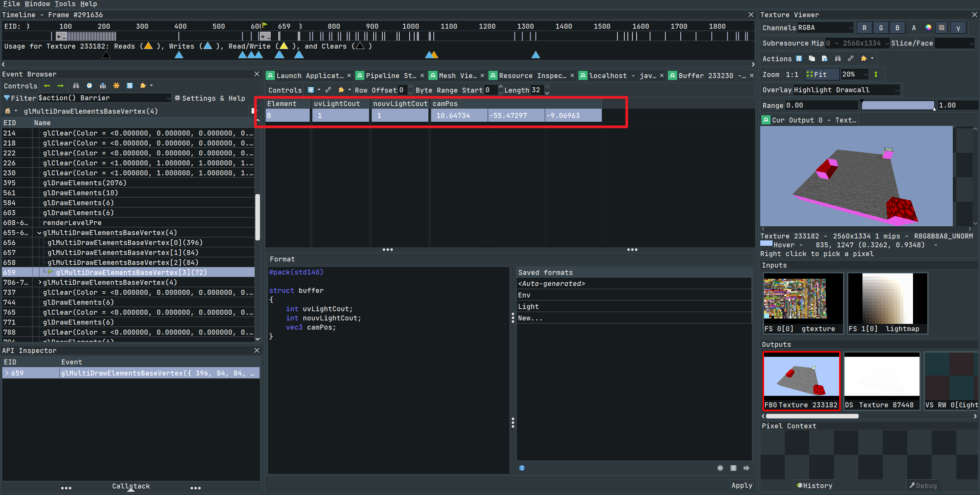Expand the 706-7 glMultiDrawElementsBaseVertex(4) tree node

tap(40, 283)
